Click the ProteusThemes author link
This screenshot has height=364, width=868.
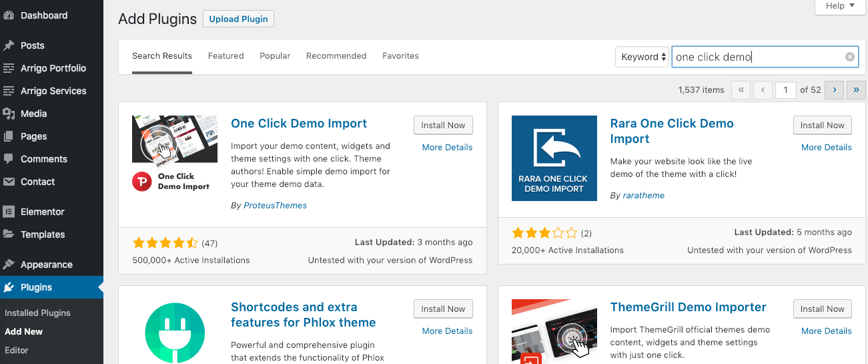pyautogui.click(x=275, y=205)
